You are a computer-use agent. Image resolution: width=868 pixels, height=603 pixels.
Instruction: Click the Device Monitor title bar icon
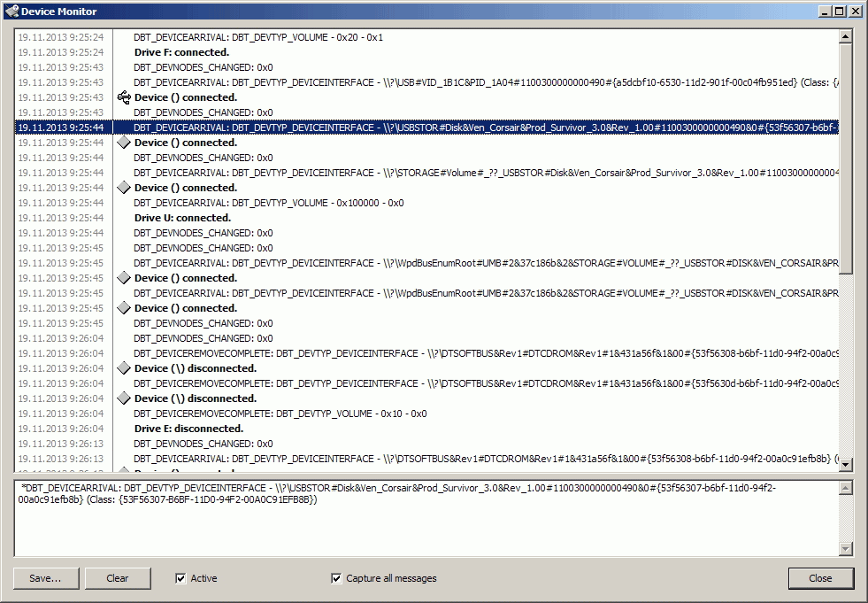12,12
